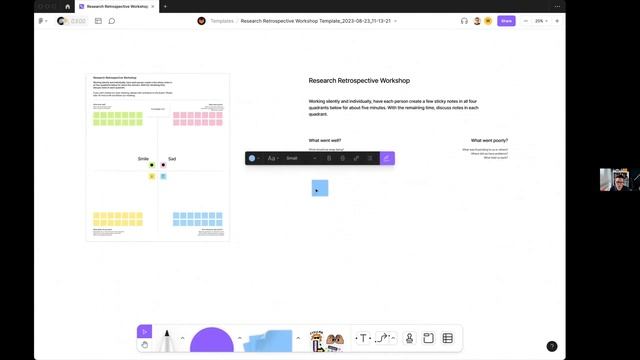
Task: Open a new tab with plus
Action: (165, 7)
